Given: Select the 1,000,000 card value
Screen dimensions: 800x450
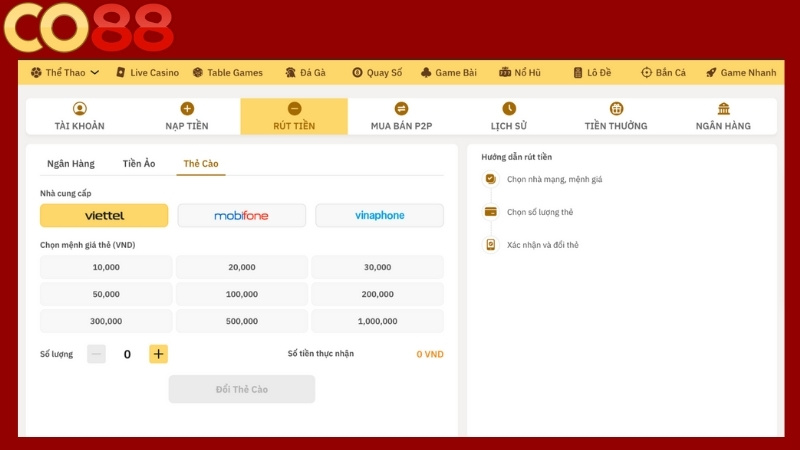Looking at the screenshot, I should click(378, 321).
